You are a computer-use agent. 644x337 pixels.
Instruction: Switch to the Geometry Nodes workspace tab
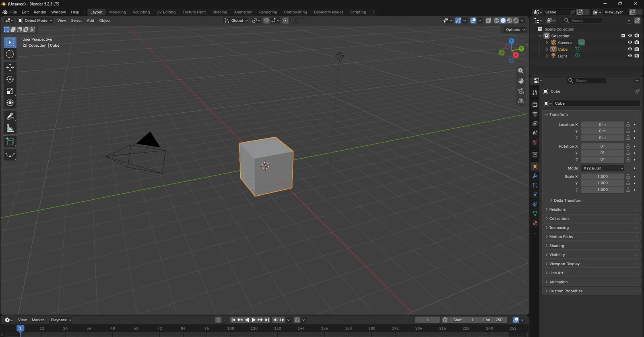click(x=328, y=12)
